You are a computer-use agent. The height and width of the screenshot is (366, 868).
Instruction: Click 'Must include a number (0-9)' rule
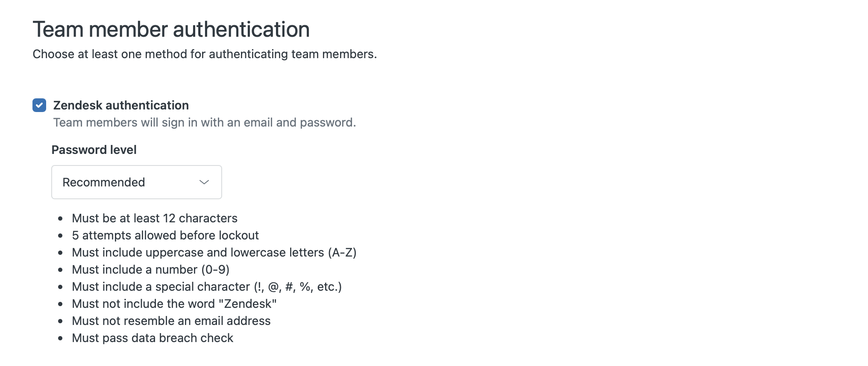coord(151,269)
